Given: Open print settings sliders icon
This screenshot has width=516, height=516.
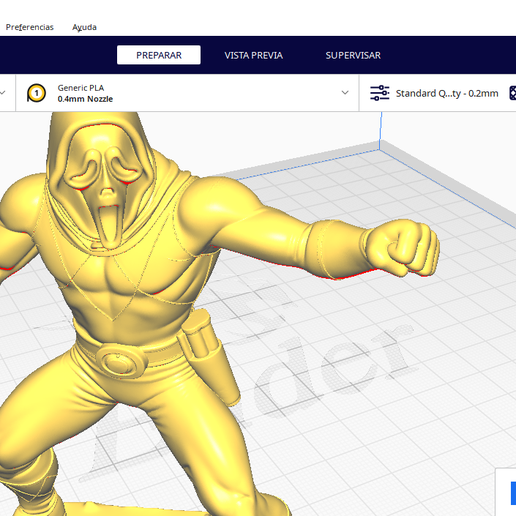Looking at the screenshot, I should [380, 93].
